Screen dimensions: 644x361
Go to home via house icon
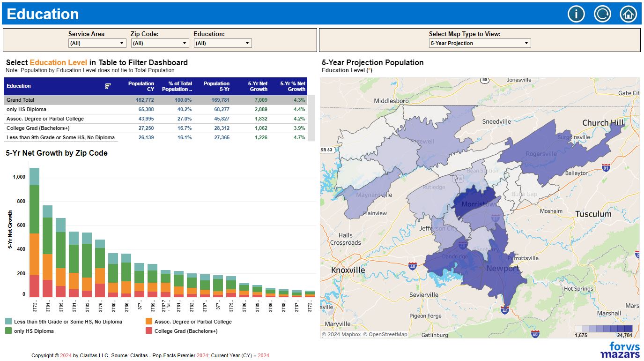click(628, 14)
